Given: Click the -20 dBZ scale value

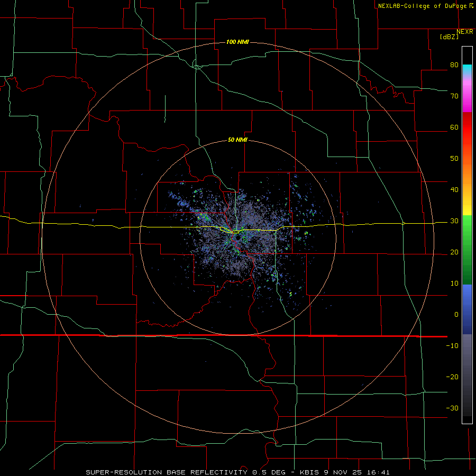Looking at the screenshot, I should [x=452, y=377].
